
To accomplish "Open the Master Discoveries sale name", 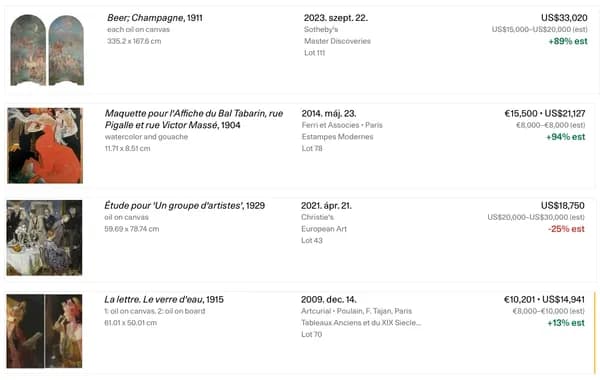I will point(338,41).
